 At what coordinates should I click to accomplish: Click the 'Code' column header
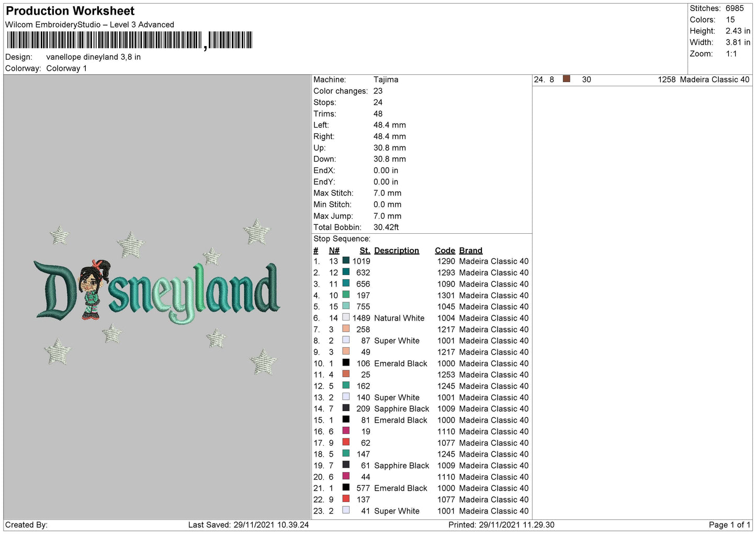tap(445, 251)
